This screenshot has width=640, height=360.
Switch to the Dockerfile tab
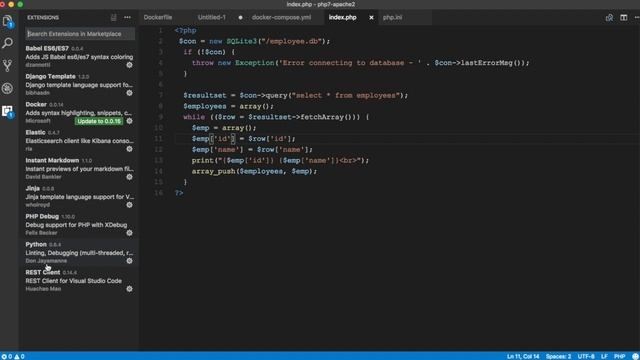pyautogui.click(x=158, y=18)
